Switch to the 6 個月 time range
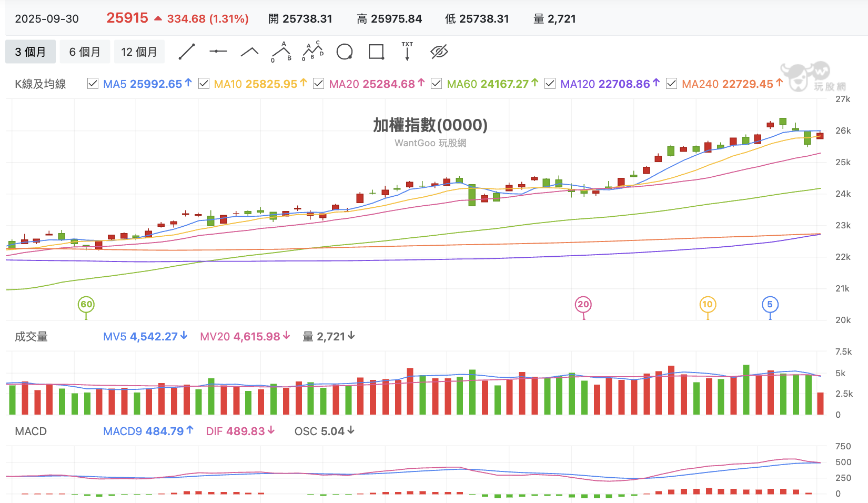 85,52
